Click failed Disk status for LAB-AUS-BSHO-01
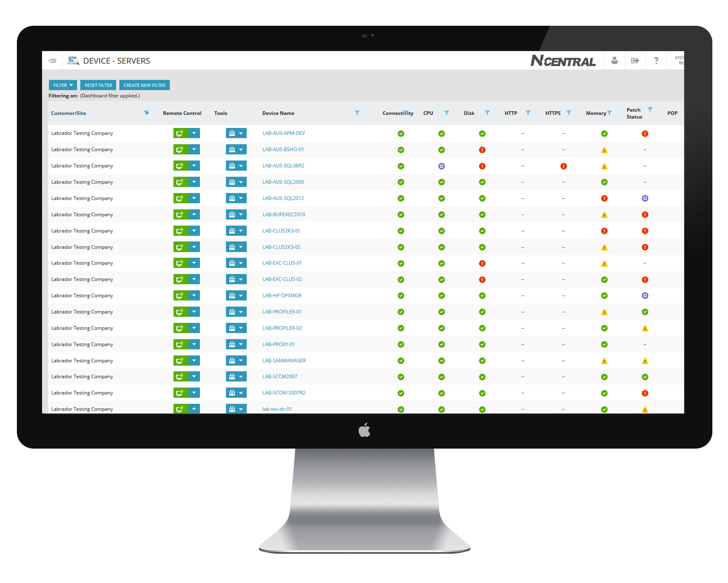This screenshot has height=583, width=728. tap(482, 150)
